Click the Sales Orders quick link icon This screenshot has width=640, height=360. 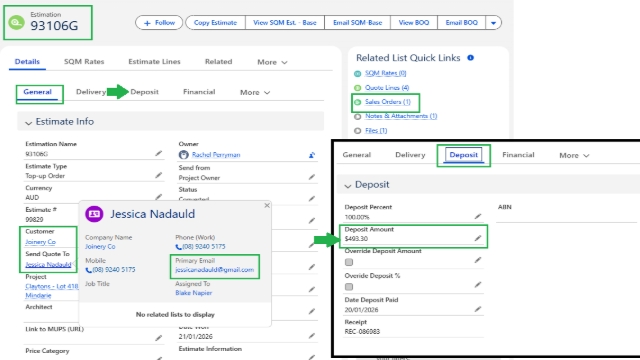click(358, 102)
